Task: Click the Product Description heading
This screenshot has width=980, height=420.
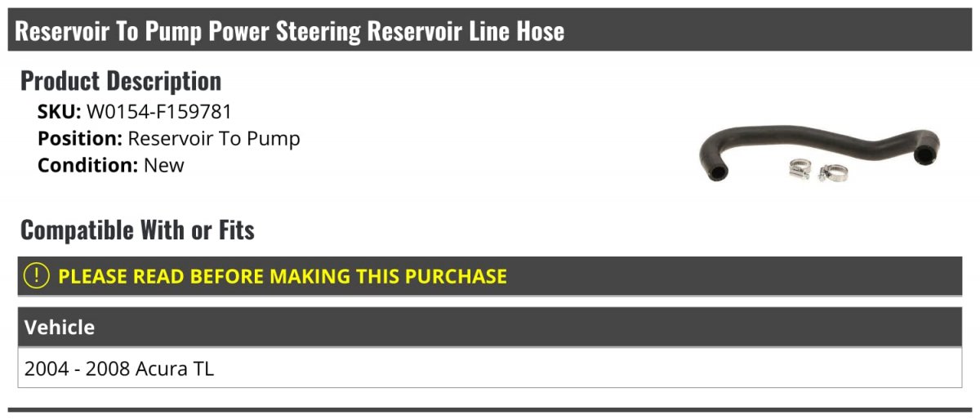Action: (x=121, y=81)
